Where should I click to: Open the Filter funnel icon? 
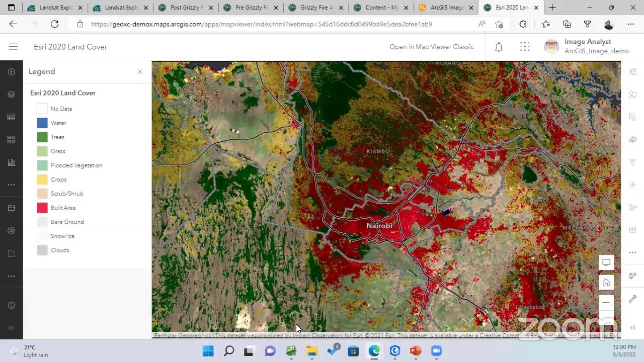pyautogui.click(x=633, y=162)
